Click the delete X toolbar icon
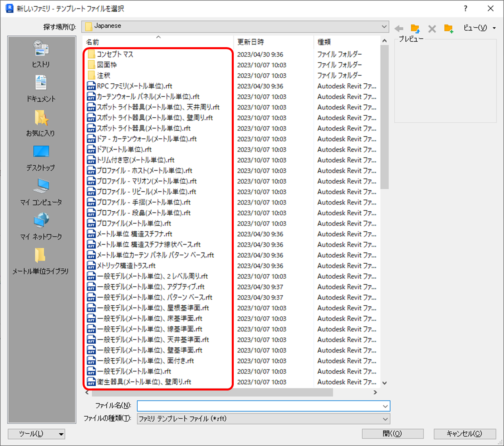Image resolution: width=504 pixels, height=446 pixels. point(432,29)
